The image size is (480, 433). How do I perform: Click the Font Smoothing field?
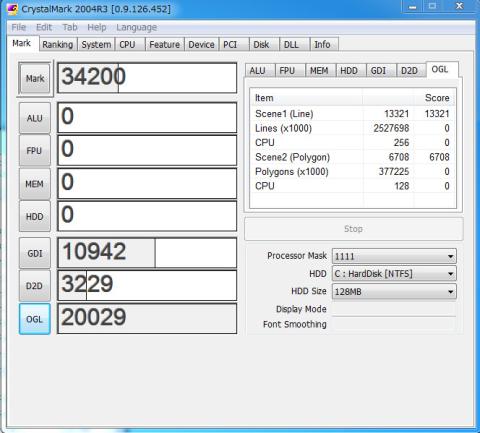[x=394, y=324]
